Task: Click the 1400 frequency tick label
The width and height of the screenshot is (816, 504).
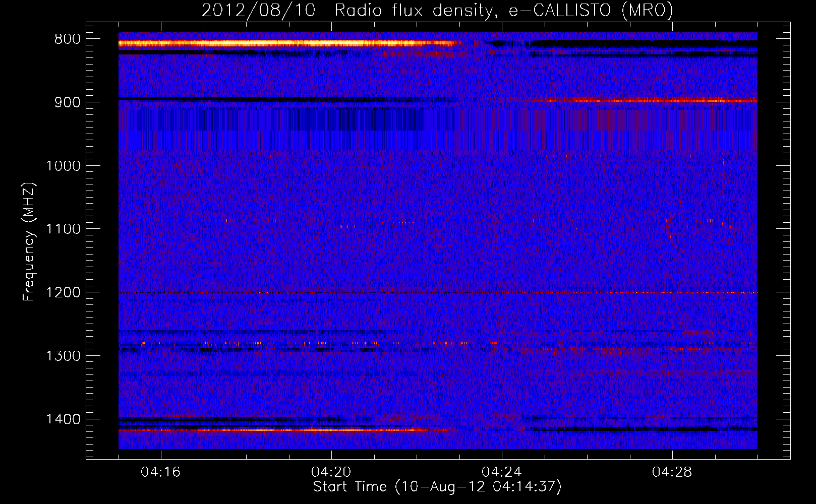Action: click(x=63, y=419)
